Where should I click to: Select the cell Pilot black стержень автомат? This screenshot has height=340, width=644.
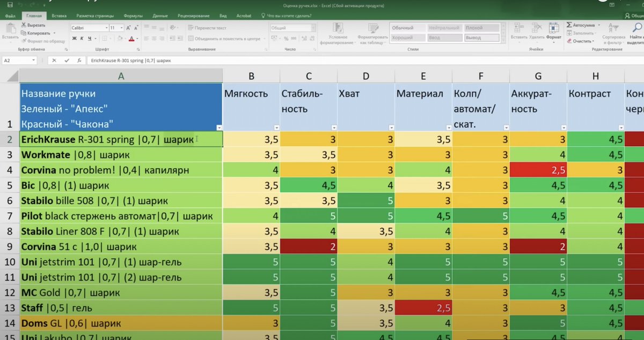(x=121, y=216)
